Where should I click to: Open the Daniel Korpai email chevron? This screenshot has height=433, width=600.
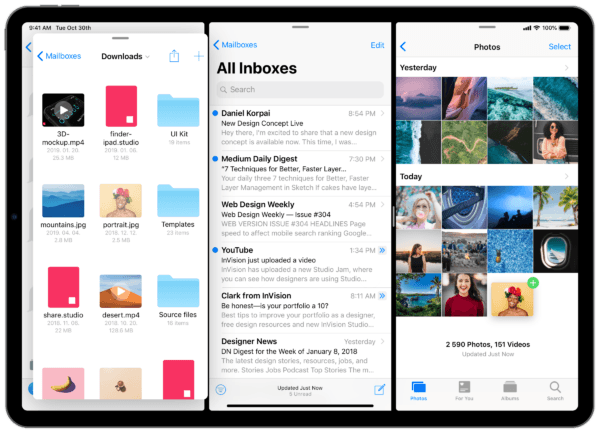point(383,113)
